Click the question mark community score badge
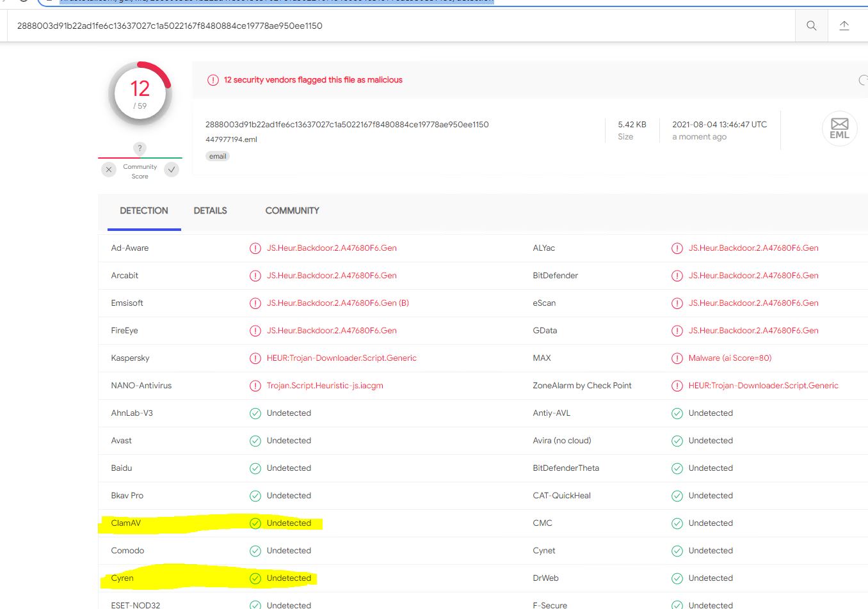Screen dimensions: 868x609 pyautogui.click(x=140, y=148)
